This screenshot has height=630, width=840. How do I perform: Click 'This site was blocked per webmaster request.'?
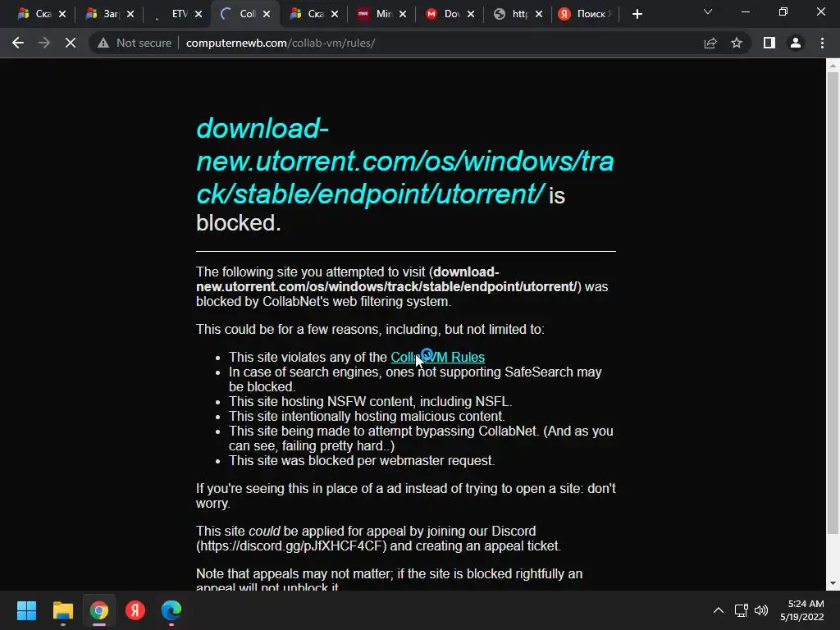pos(362,461)
